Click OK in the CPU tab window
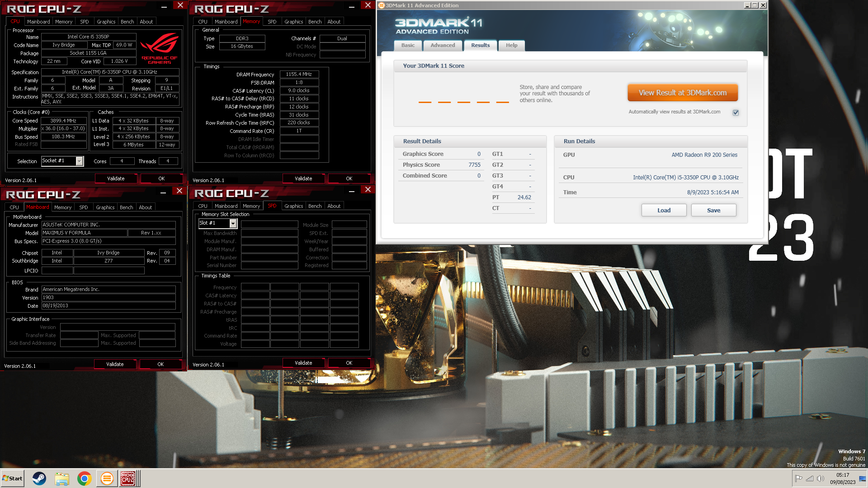 click(x=161, y=178)
